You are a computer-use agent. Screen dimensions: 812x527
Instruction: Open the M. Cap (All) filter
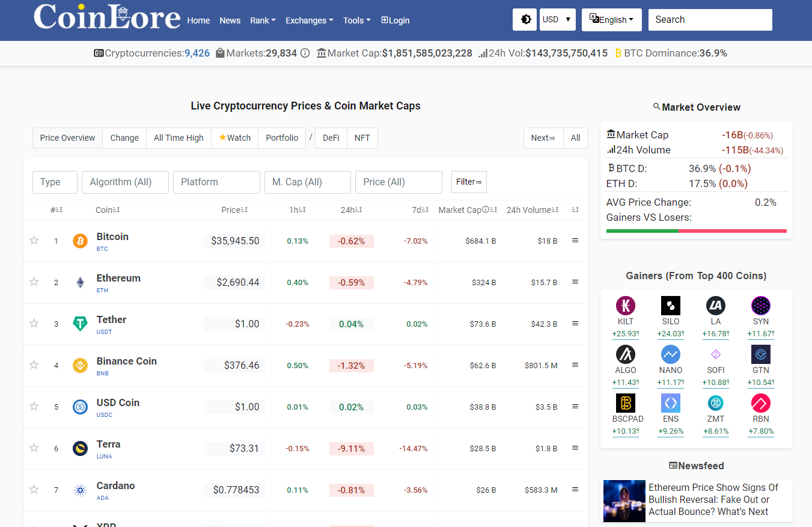pyautogui.click(x=308, y=182)
